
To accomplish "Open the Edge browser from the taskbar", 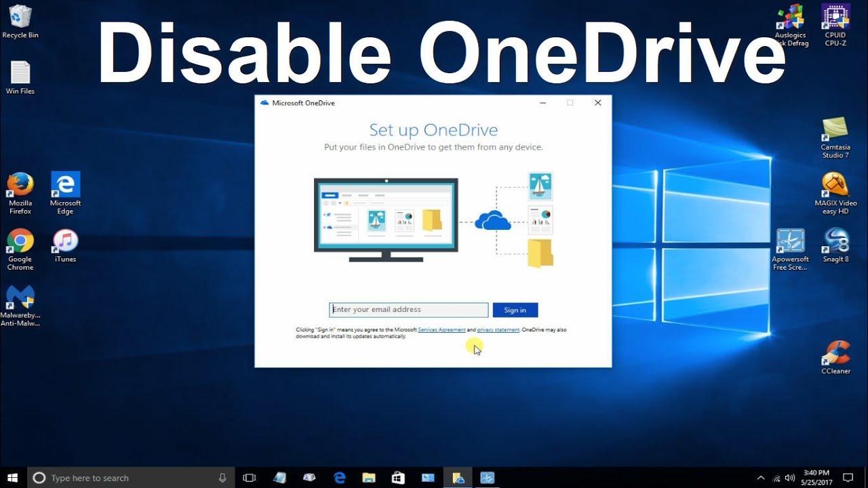I will coord(340,478).
